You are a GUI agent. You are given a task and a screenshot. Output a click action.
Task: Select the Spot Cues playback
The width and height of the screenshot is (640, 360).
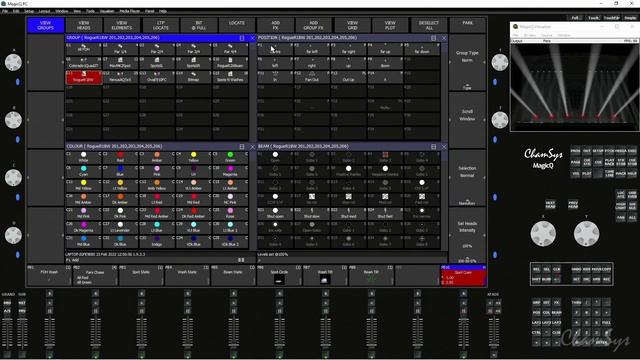point(463,276)
